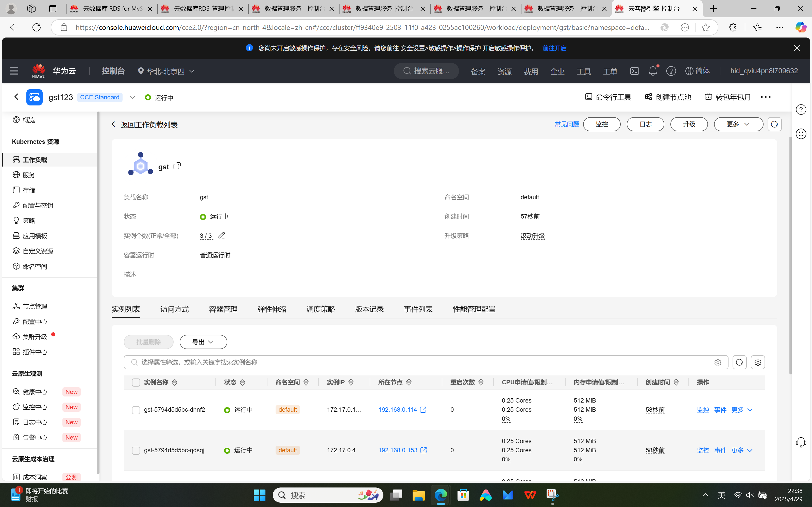Open the hamburger service menu

[x=14, y=71]
